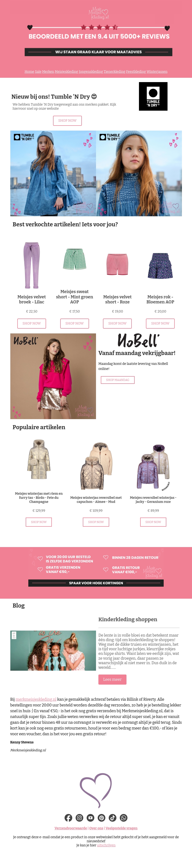Open the YouTube social icon
Image resolution: width=192 pixels, height=868 pixels.
[x=91, y=817]
